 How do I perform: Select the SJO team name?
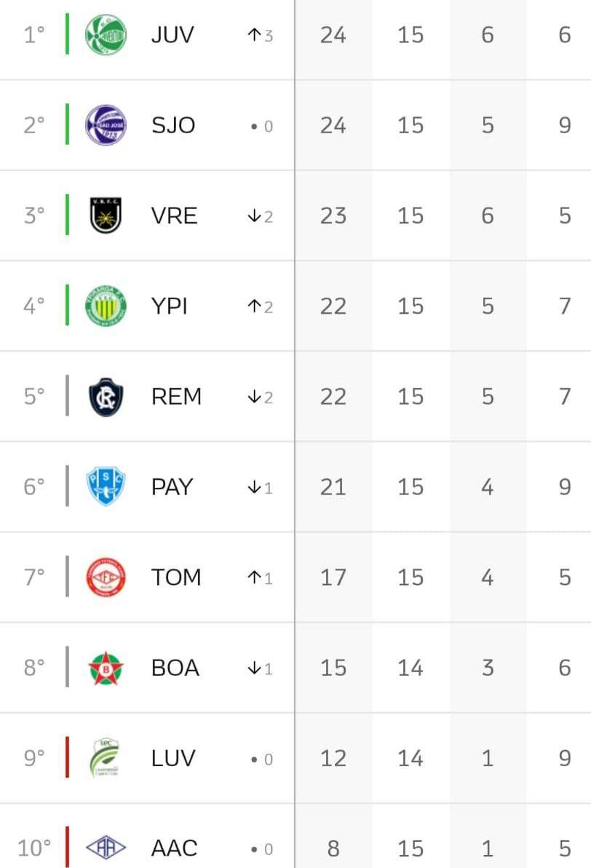click(x=173, y=125)
